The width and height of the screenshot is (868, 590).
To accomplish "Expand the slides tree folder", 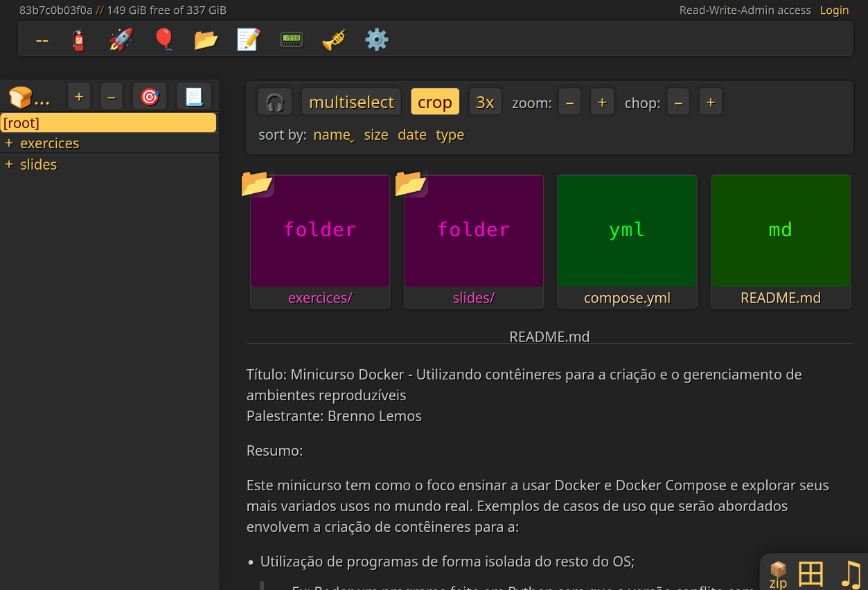I will click(x=9, y=165).
